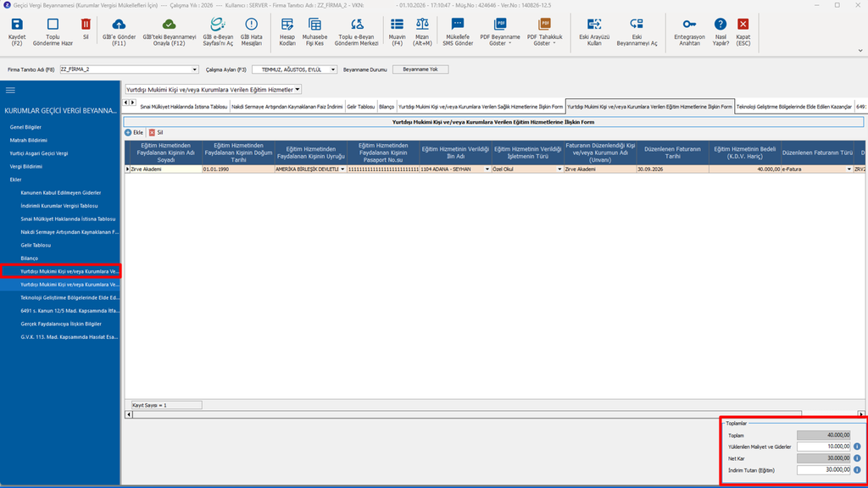Toggle the hamburger sidebar menu

10,90
